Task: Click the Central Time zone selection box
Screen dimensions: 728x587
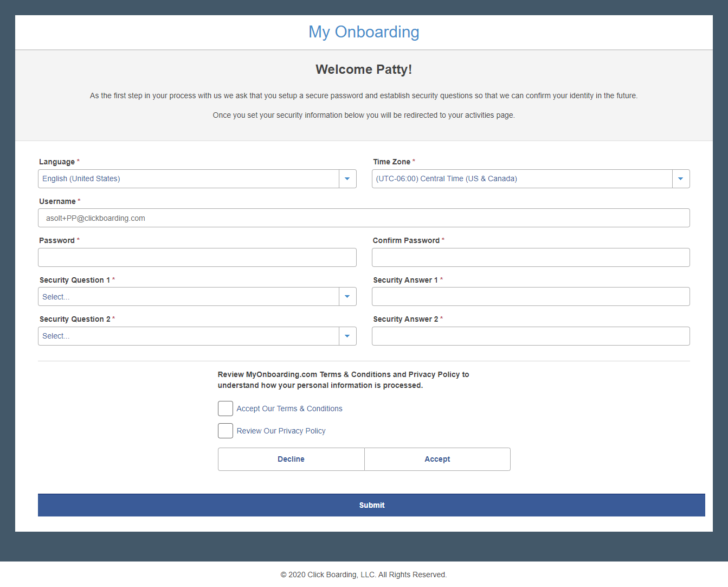Action: (522, 179)
